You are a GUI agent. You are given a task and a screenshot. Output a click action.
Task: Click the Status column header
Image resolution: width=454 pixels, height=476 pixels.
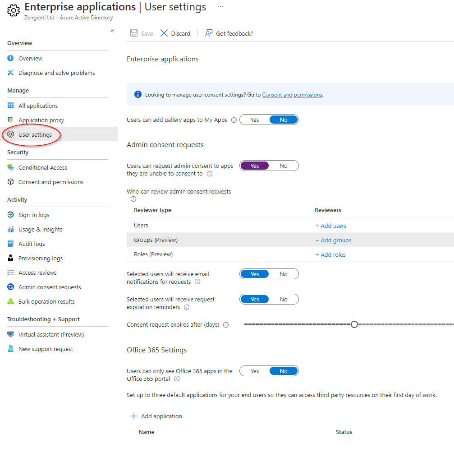(x=344, y=432)
